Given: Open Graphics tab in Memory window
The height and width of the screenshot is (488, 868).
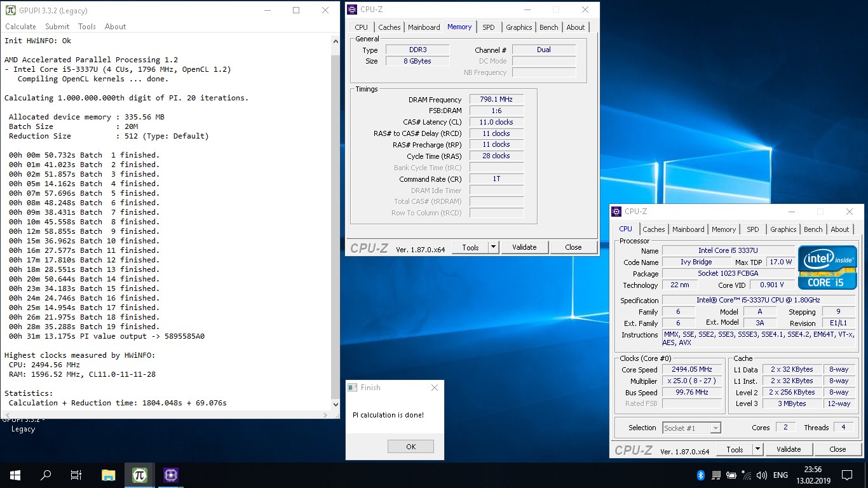Looking at the screenshot, I should 519,27.
